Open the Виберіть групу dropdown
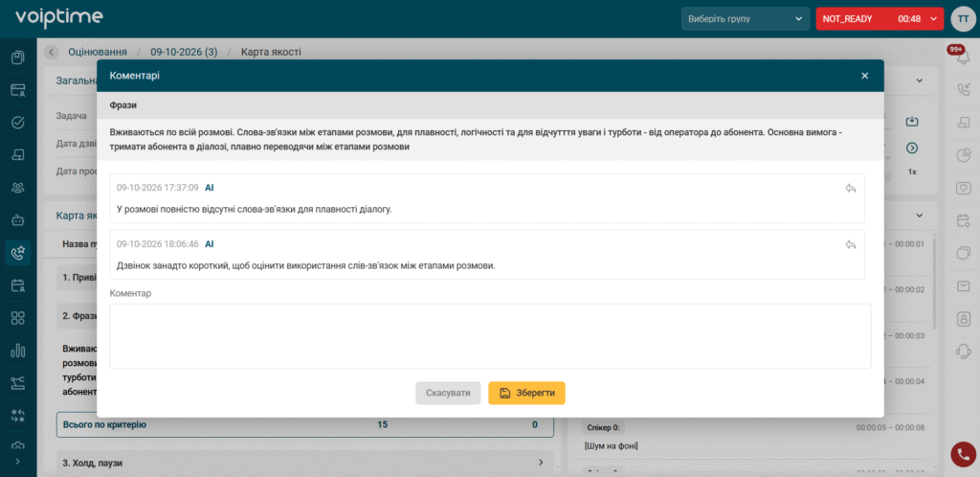This screenshot has height=477, width=980. click(746, 19)
